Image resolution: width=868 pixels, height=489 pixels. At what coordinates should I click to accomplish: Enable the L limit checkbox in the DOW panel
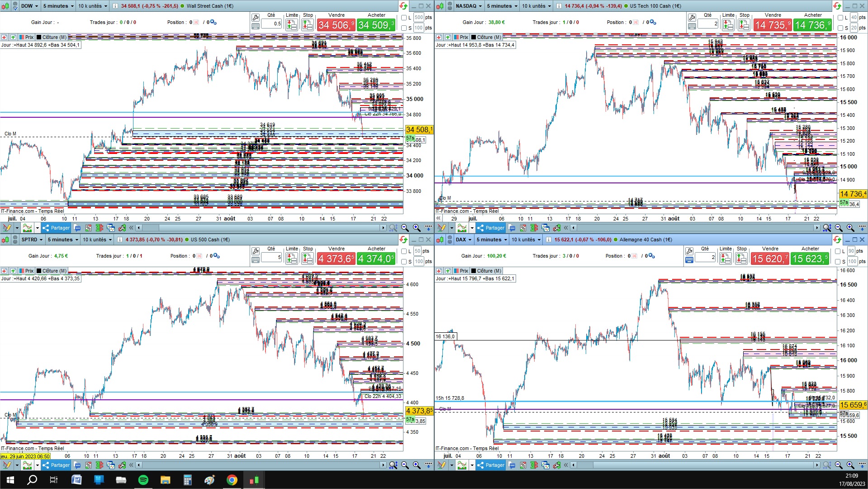pos(404,18)
